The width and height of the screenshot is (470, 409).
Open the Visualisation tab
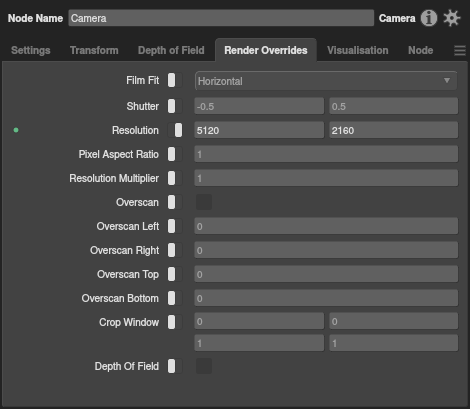[358, 50]
